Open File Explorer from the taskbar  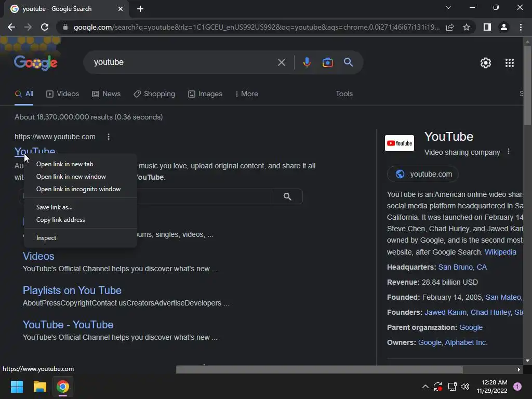click(39, 387)
